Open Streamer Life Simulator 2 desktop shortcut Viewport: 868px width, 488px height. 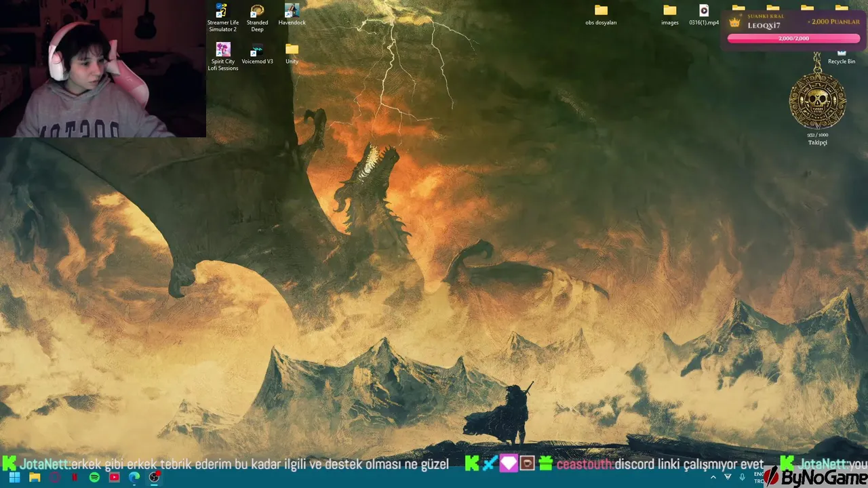222,18
